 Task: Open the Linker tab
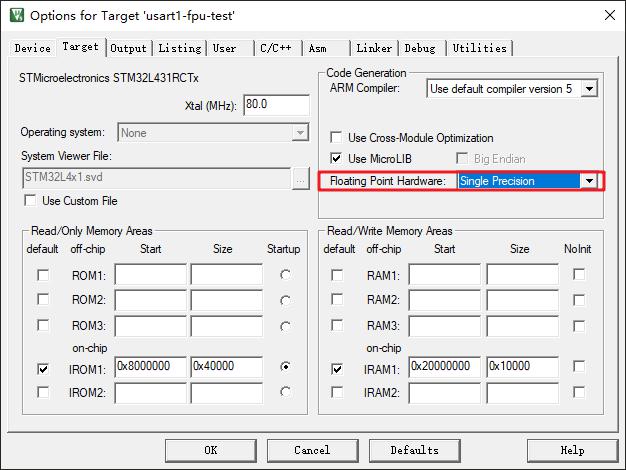coord(374,48)
